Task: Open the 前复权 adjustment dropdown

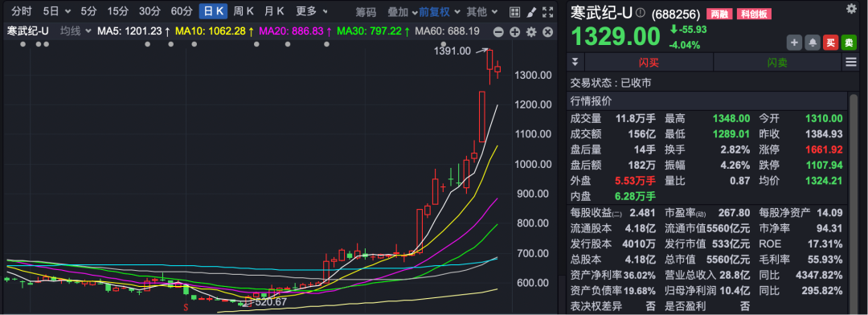Action: click(439, 11)
